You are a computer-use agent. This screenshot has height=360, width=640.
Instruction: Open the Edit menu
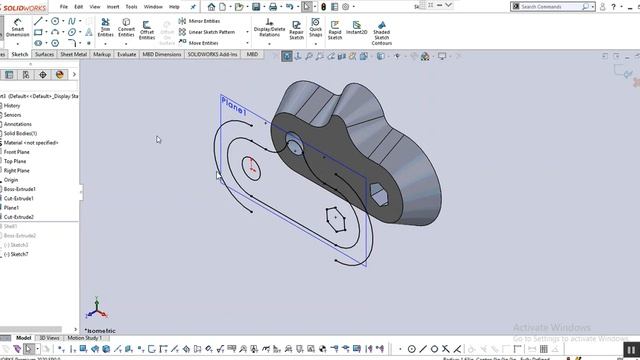(78, 7)
